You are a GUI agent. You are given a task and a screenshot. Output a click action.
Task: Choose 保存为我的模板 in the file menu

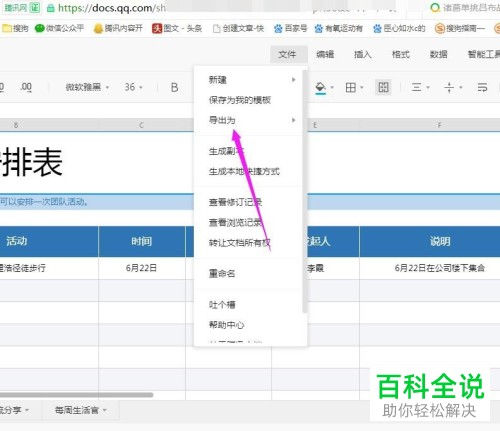coord(250,100)
